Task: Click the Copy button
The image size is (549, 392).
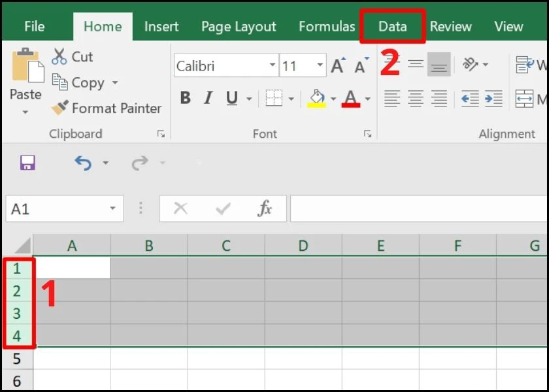Action: [x=78, y=82]
